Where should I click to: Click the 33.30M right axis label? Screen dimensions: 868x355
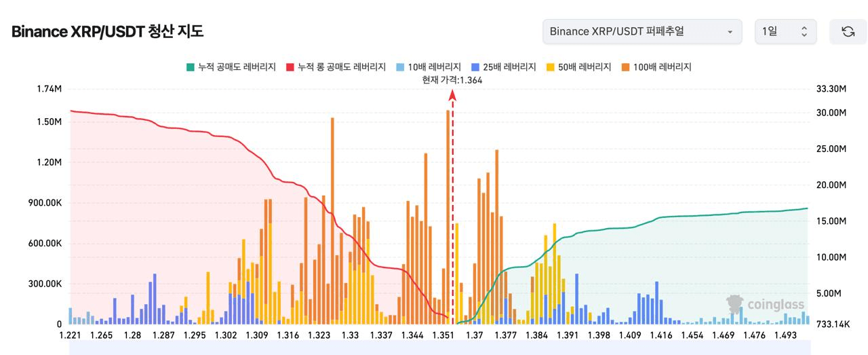[x=831, y=89]
